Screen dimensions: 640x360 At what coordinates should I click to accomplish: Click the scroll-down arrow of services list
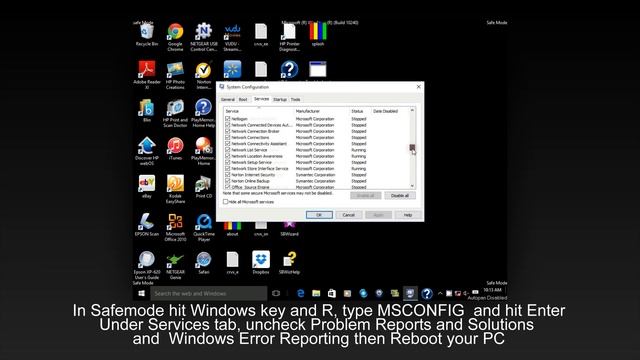pyautogui.click(x=412, y=186)
